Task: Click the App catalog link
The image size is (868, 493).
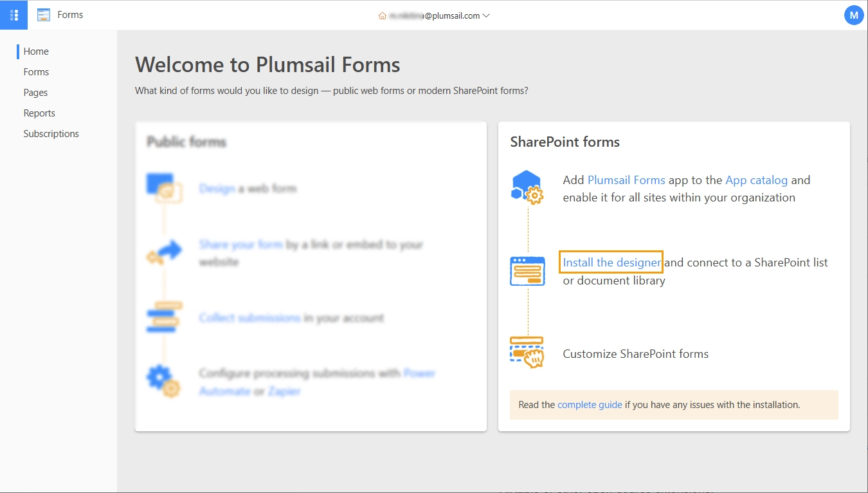Action: pyautogui.click(x=756, y=180)
